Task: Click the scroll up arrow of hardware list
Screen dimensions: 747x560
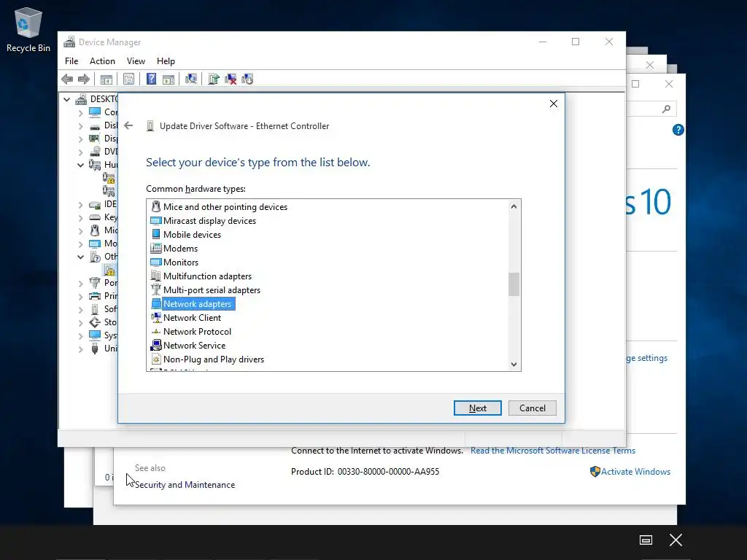Action: [514, 206]
